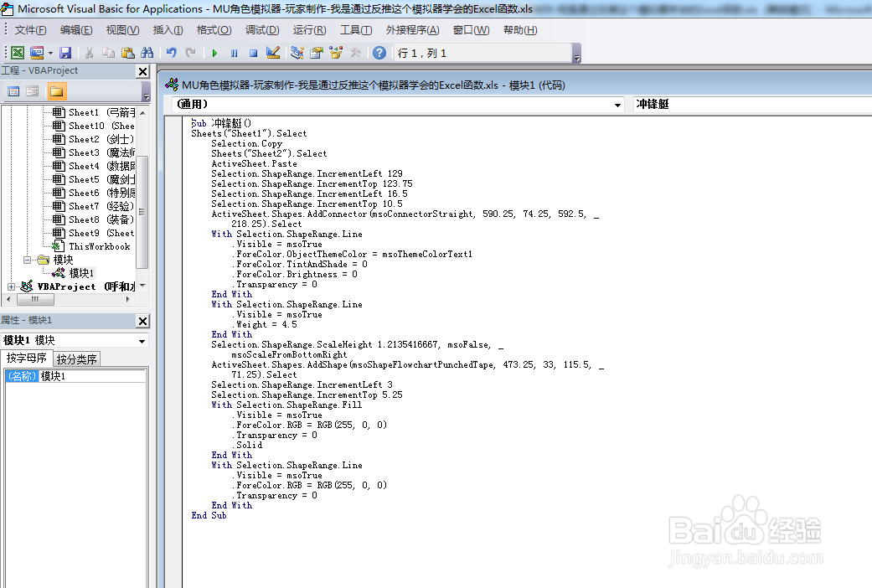Switch to 按分类序 tab
Screen dimensions: 872x588
[77, 359]
